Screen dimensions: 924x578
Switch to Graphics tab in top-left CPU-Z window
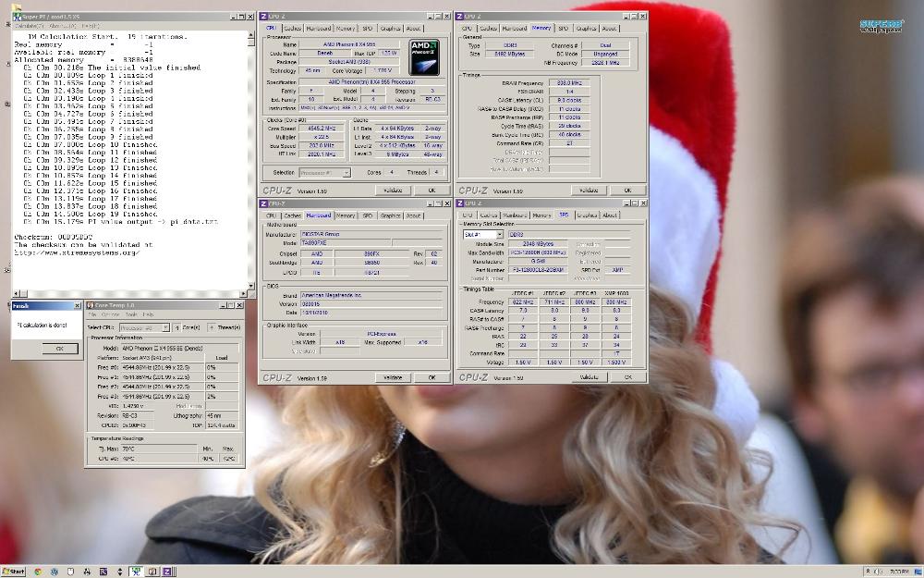tap(390, 29)
